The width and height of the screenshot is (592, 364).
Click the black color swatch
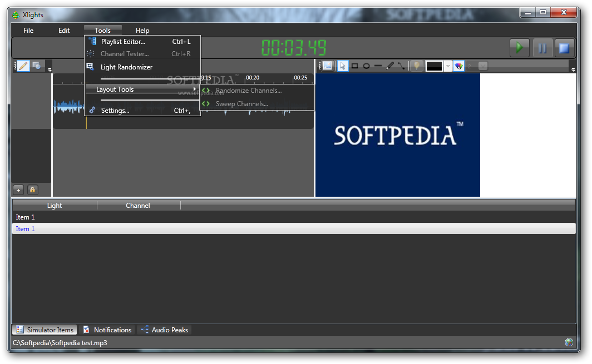pyautogui.click(x=434, y=66)
